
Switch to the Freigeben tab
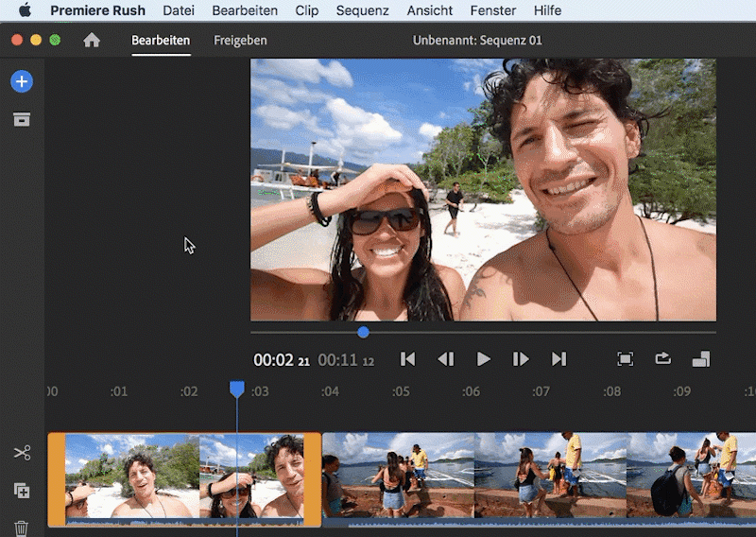coord(240,41)
